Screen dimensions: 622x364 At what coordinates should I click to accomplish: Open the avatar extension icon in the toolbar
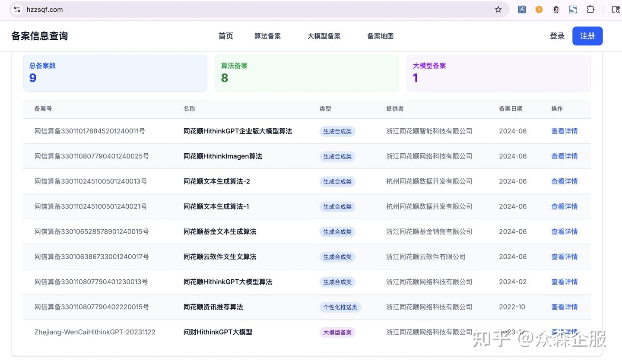click(x=556, y=9)
